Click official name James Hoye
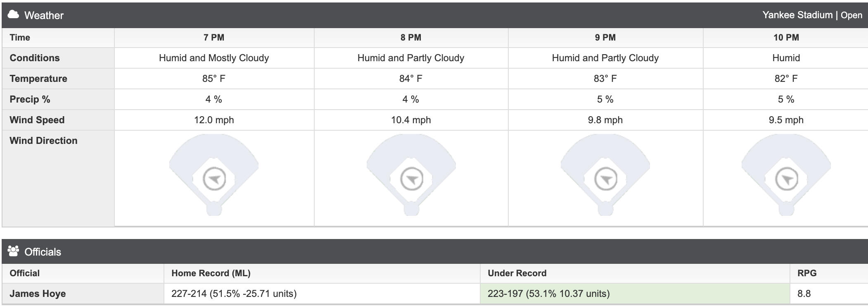 tap(38, 294)
